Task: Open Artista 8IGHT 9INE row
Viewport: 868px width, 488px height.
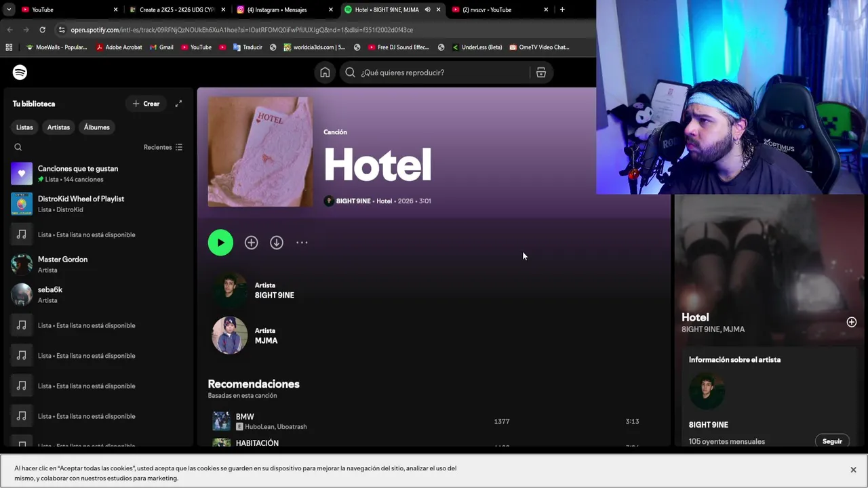Action: tap(434, 290)
